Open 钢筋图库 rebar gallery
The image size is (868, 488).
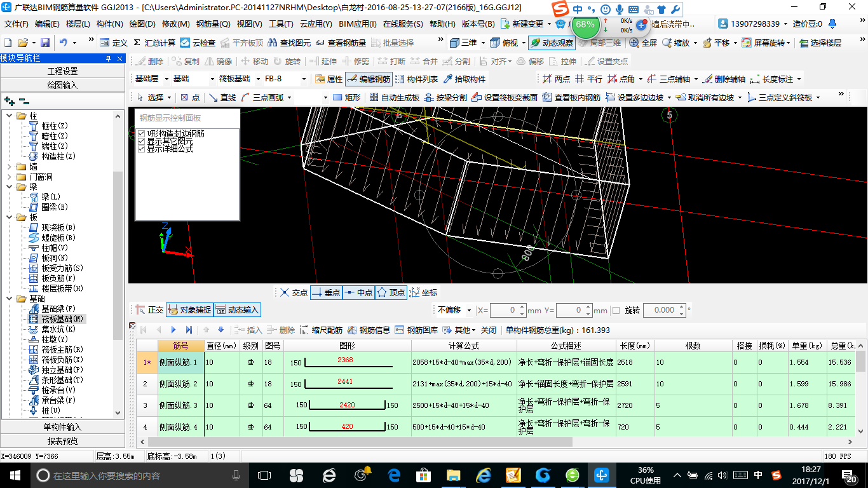[x=417, y=330]
